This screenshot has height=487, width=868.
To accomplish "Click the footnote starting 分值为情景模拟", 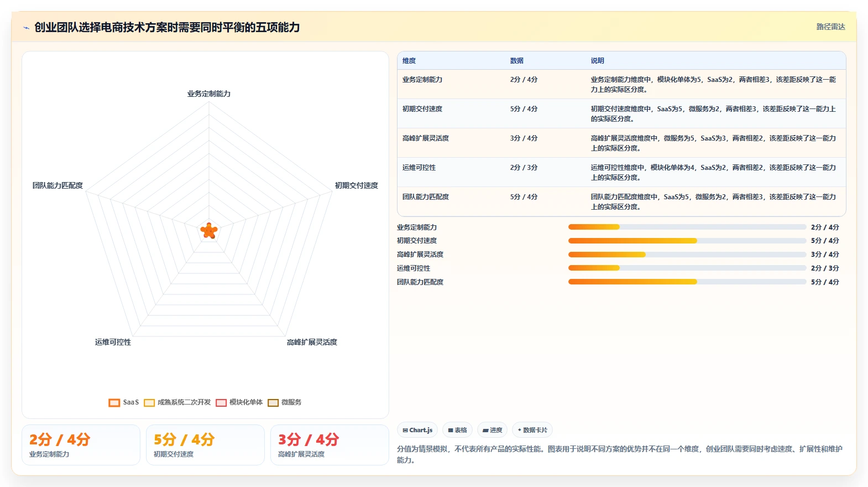I will (x=620, y=454).
